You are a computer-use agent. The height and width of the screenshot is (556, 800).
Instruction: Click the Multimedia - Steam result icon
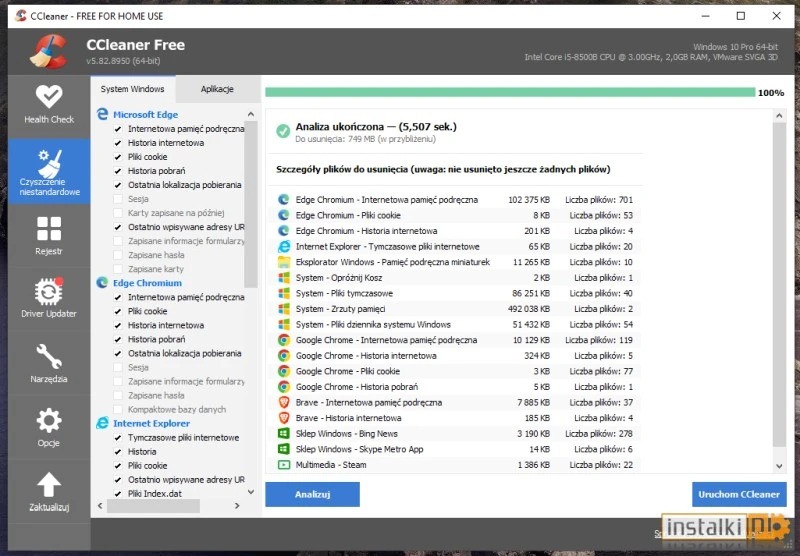[x=284, y=465]
